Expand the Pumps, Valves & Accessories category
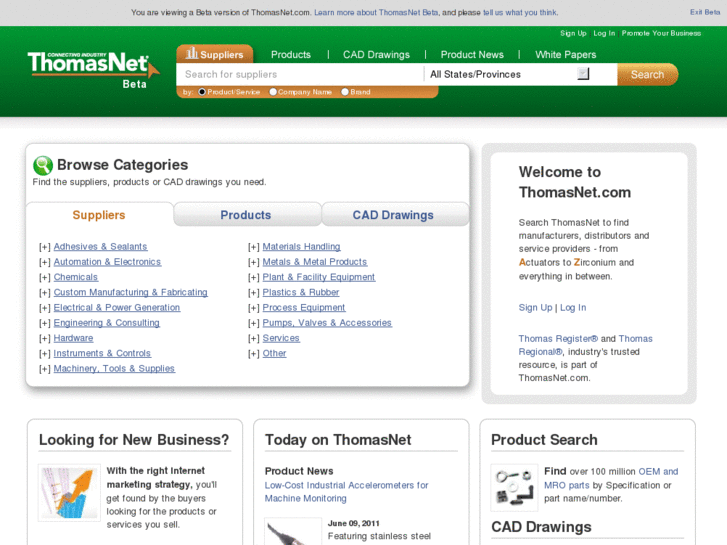 pyautogui.click(x=254, y=323)
